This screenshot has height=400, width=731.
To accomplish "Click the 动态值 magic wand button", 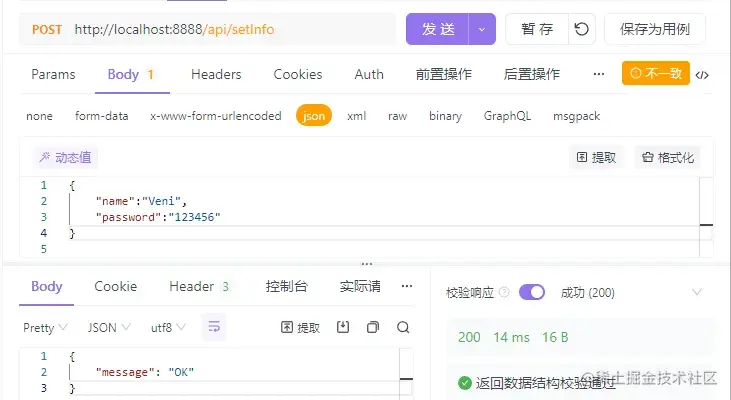I will [x=65, y=158].
